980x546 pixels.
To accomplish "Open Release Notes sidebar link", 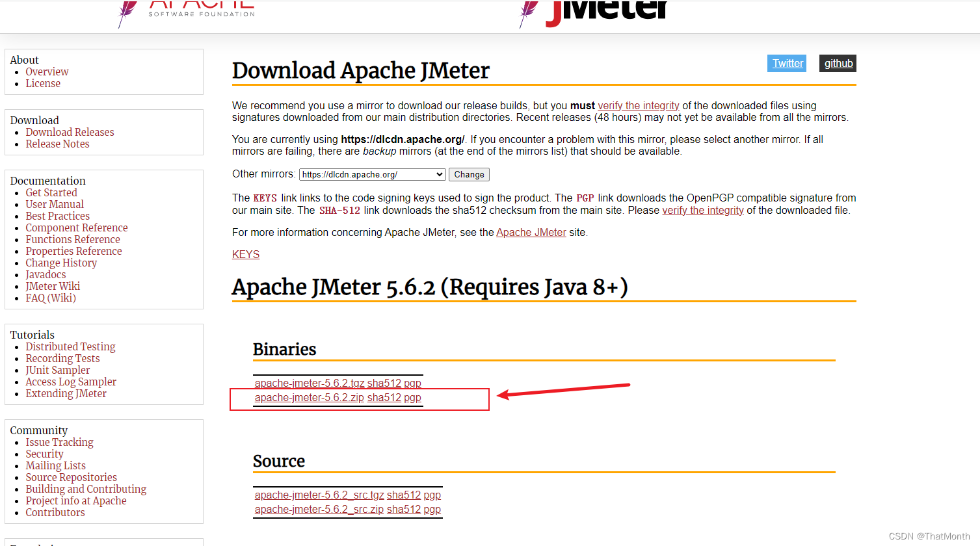I will 57,144.
